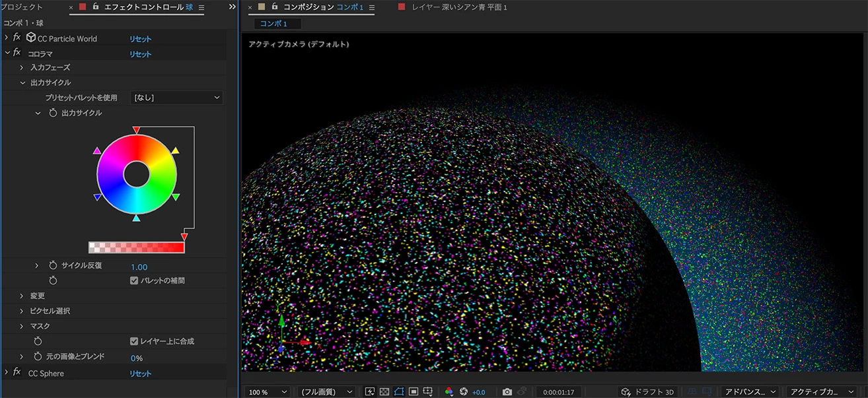Toggle the lock on コンポジション viewer
868x398 pixels.
(x=275, y=7)
